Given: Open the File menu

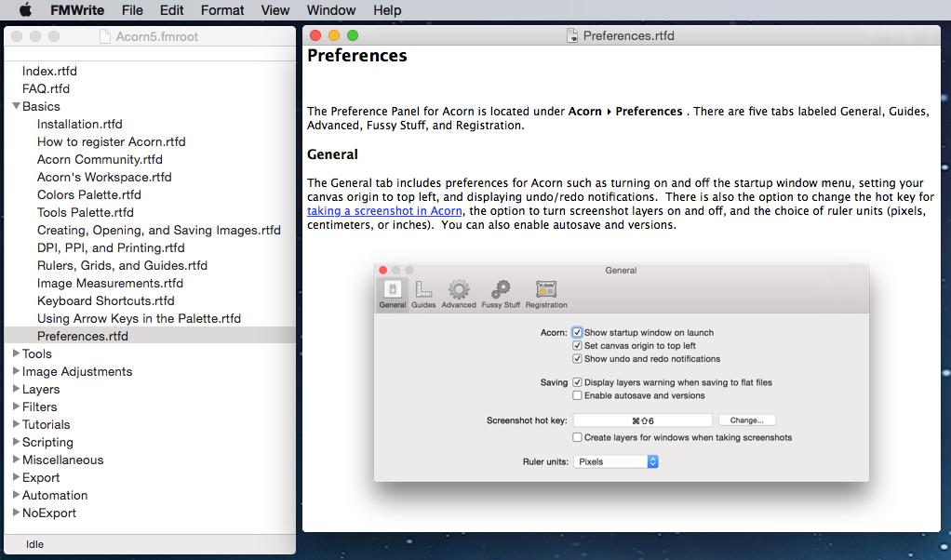Looking at the screenshot, I should 131,10.
